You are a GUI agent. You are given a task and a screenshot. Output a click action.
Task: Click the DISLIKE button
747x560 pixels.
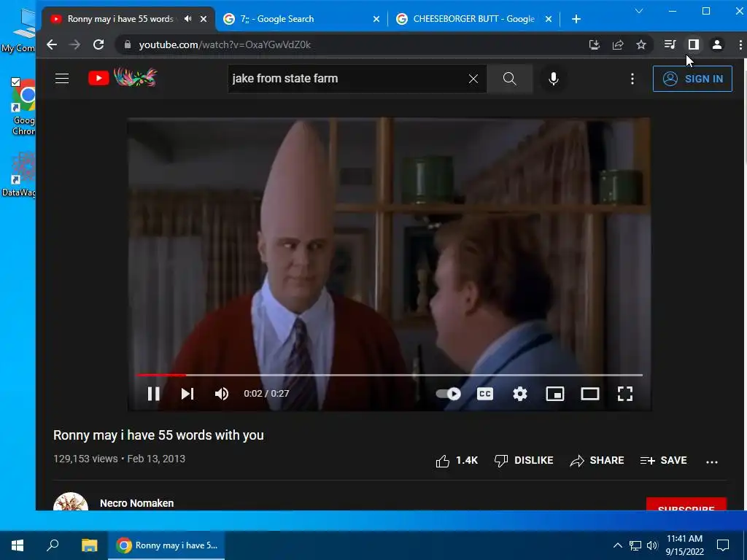click(524, 461)
